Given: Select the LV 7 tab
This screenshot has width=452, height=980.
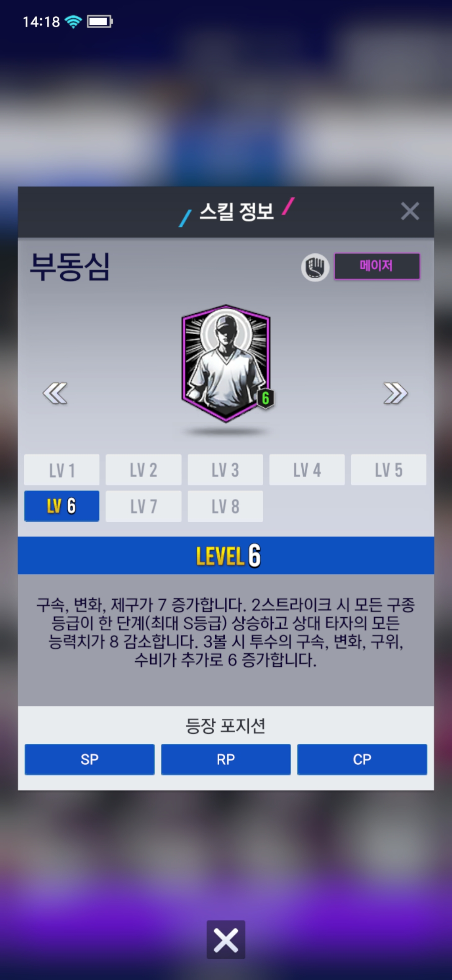Looking at the screenshot, I should pyautogui.click(x=144, y=506).
